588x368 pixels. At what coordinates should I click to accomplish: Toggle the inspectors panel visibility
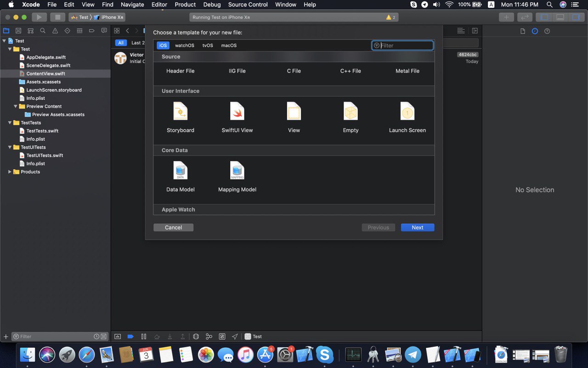click(576, 17)
